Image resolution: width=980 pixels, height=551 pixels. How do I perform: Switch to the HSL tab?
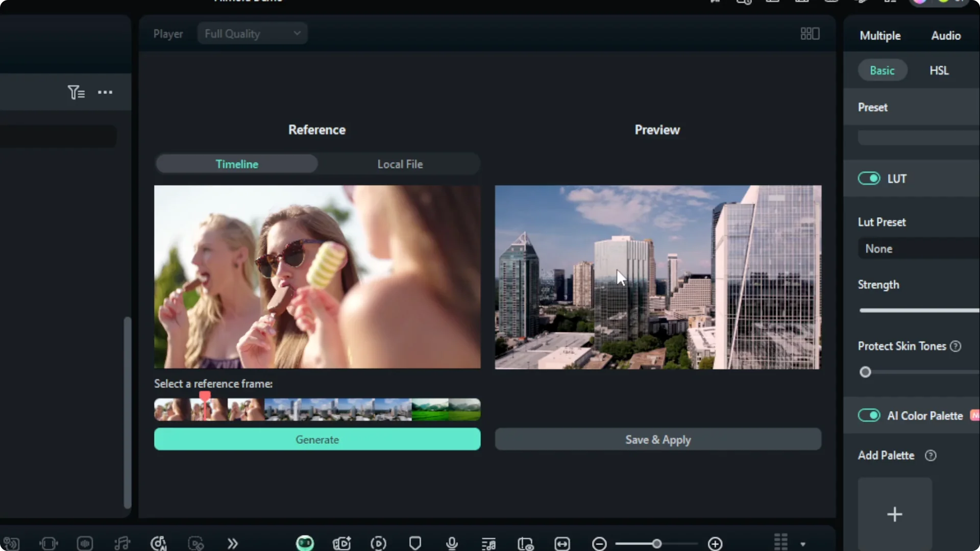939,70
